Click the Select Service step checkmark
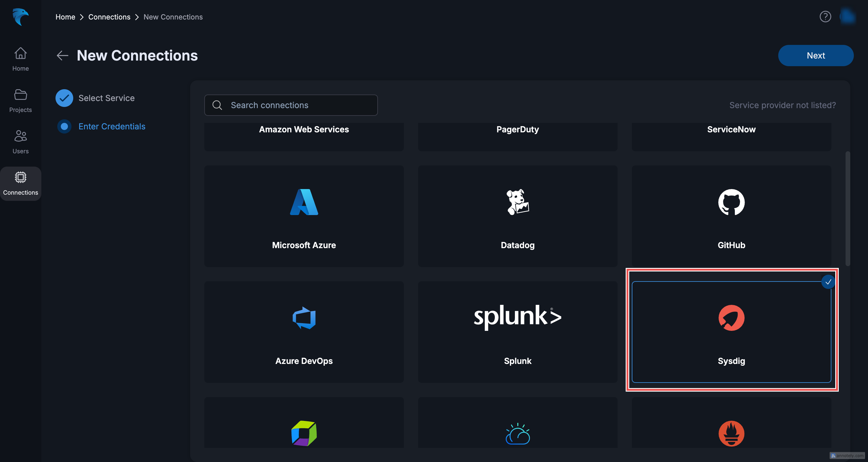The height and width of the screenshot is (462, 868). pos(64,98)
